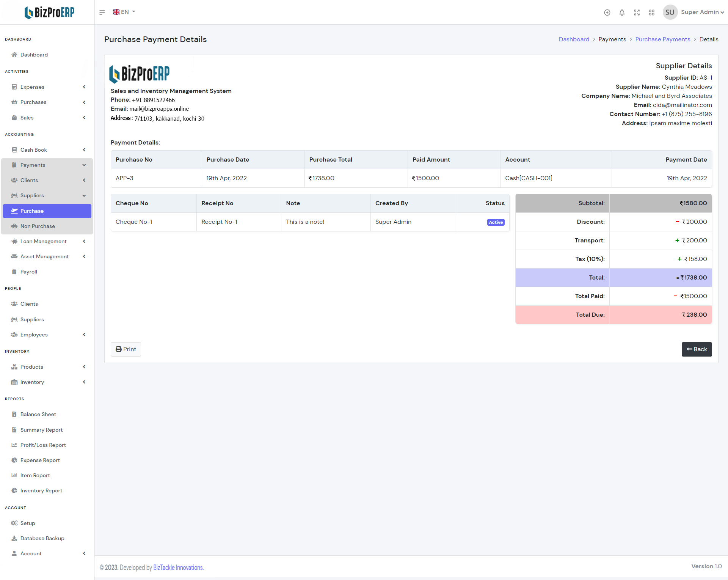Open the apps grid icon
This screenshot has height=580, width=728.
click(x=651, y=13)
